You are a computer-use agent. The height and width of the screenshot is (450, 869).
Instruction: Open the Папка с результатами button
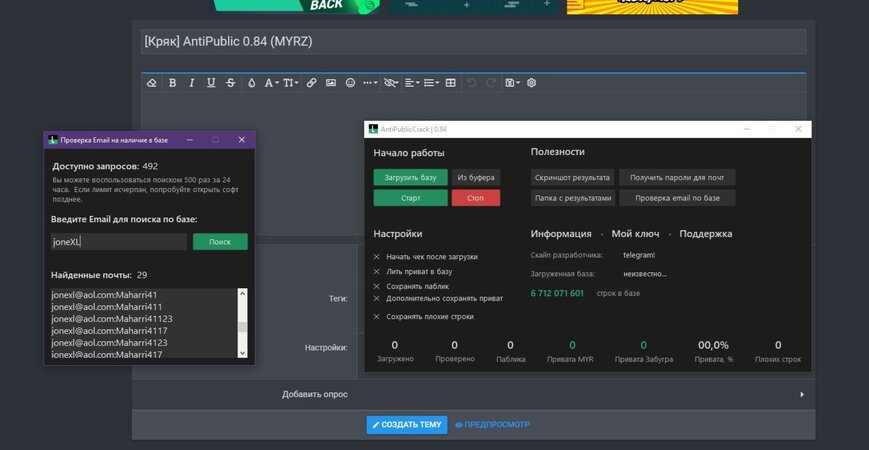click(x=572, y=198)
